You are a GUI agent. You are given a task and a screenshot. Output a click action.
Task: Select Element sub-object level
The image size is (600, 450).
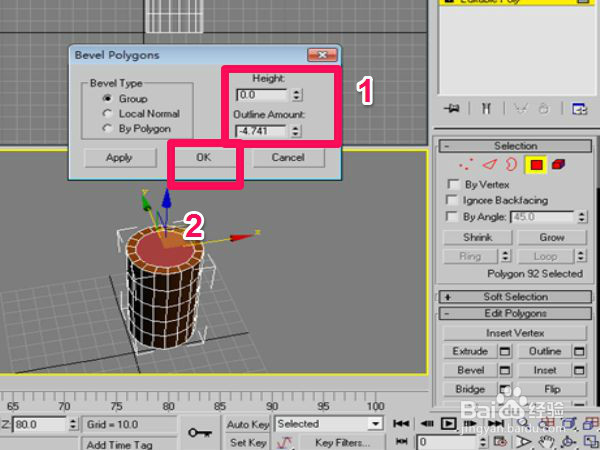pyautogui.click(x=558, y=165)
